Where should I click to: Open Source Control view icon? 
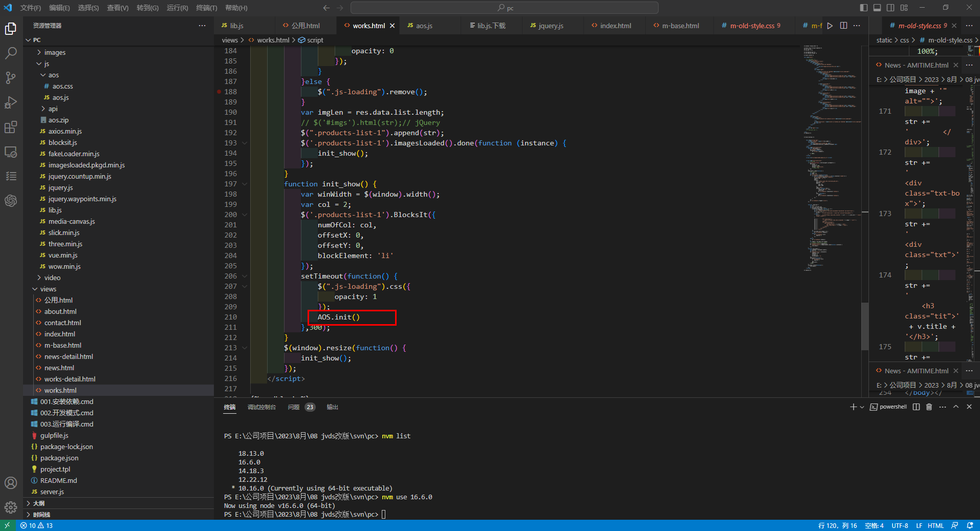coord(11,78)
